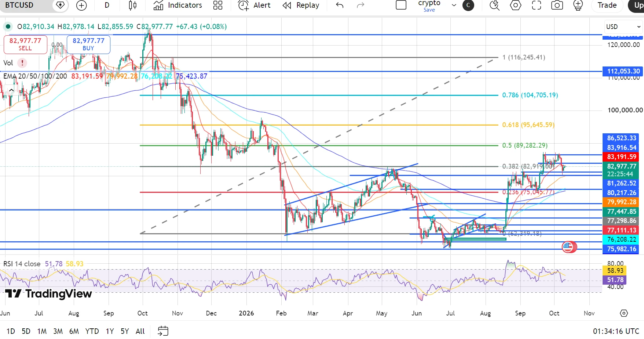This screenshot has width=644, height=339.
Task: Set the range to 1D
Action: tap(11, 331)
